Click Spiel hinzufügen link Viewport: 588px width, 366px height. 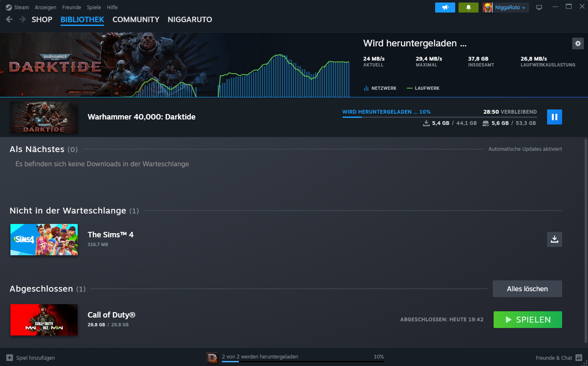point(35,358)
